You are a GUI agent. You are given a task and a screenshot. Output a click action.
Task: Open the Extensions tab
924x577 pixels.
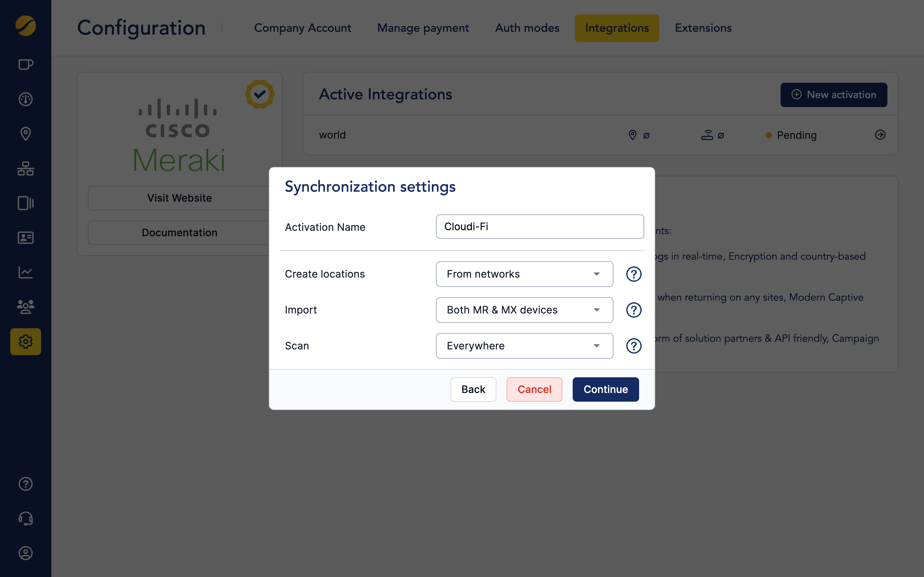click(x=703, y=28)
